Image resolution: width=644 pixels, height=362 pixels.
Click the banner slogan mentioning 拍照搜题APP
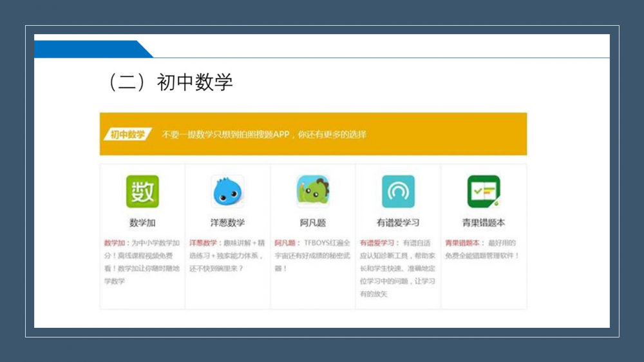[264, 135]
